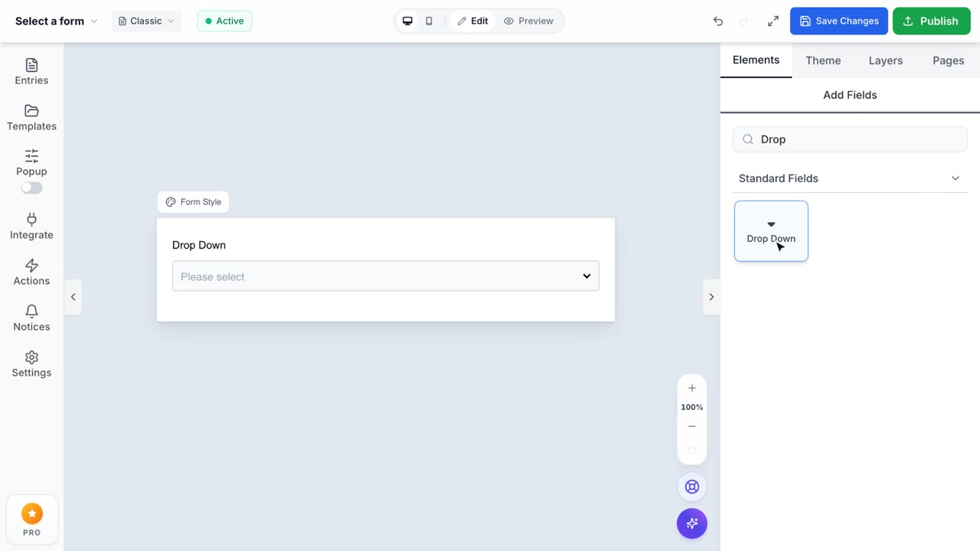
Task: Zoom out the canvas
Action: [x=692, y=426]
